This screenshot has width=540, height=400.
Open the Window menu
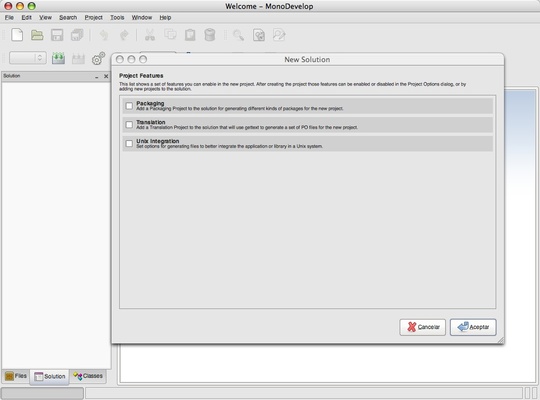coord(142,18)
